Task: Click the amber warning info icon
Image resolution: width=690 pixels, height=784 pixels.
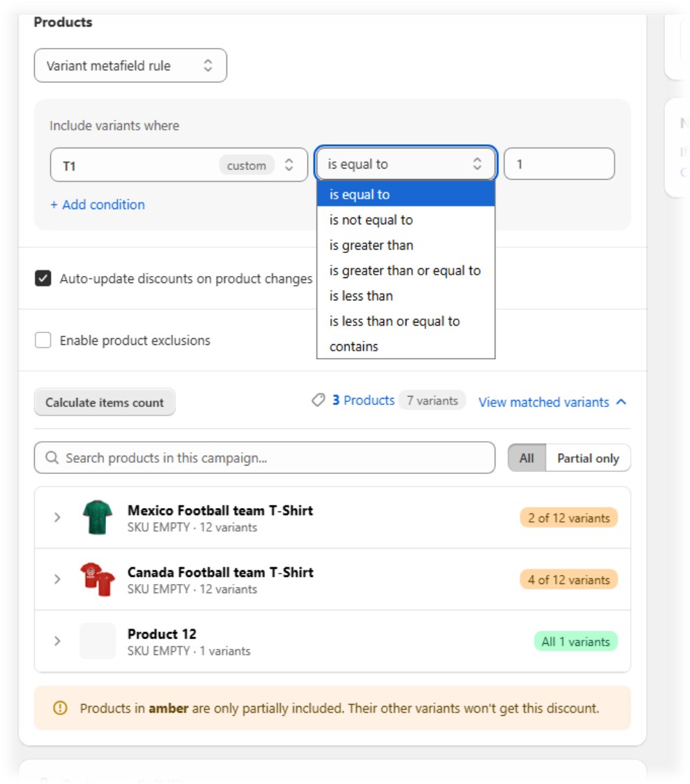Action: (x=60, y=708)
